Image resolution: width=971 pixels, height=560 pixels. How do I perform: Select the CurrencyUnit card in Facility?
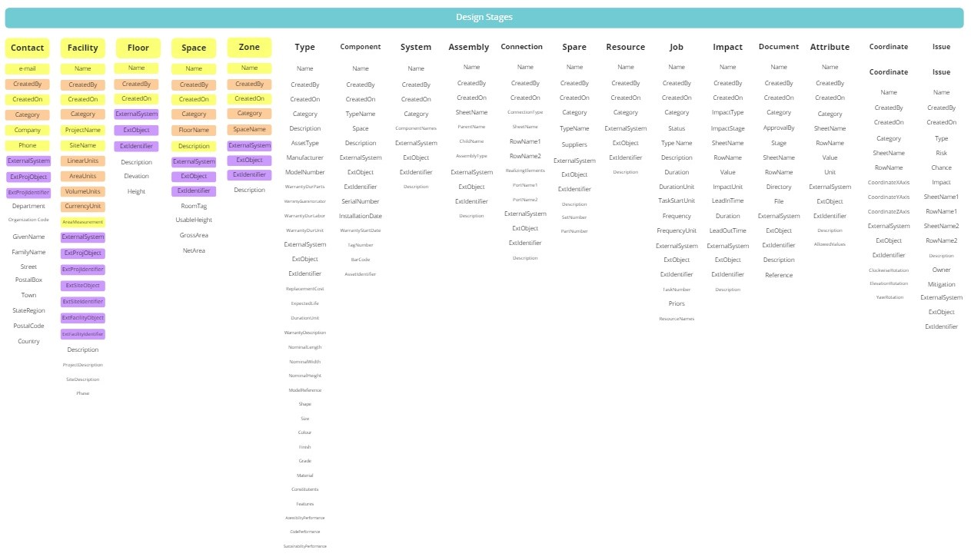[83, 207]
